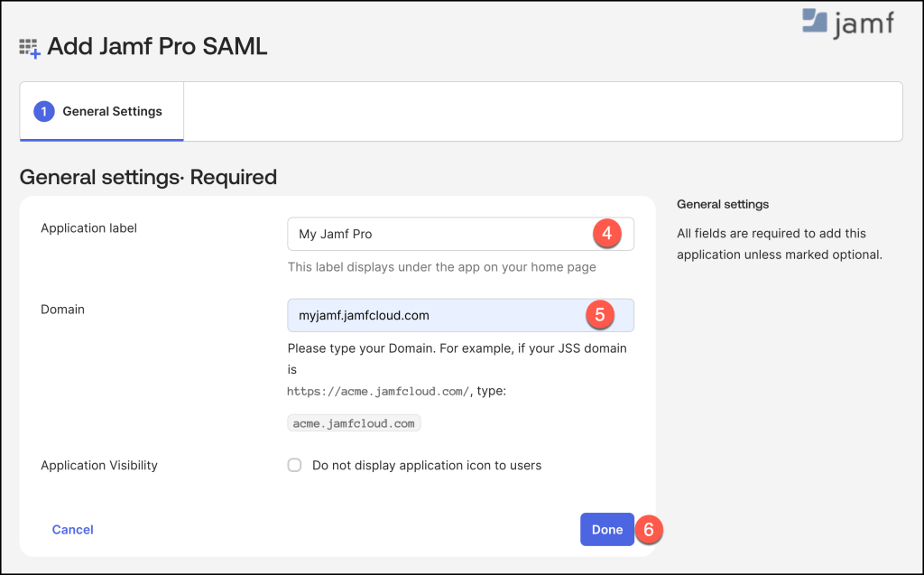924x575 pixels.
Task: Click the 'Add Jamf Pro SAML' page title
Action: pyautogui.click(x=157, y=47)
